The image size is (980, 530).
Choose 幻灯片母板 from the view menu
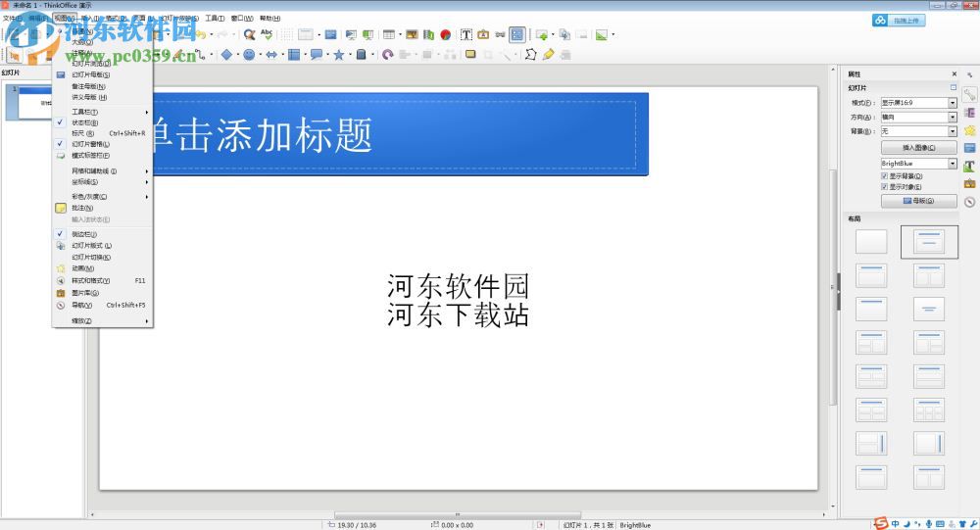coord(103,74)
